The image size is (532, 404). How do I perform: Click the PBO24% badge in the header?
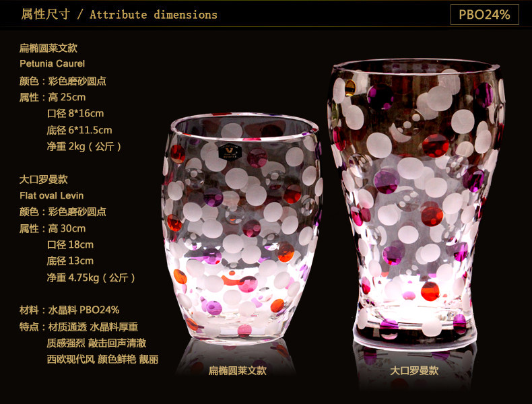coord(484,14)
